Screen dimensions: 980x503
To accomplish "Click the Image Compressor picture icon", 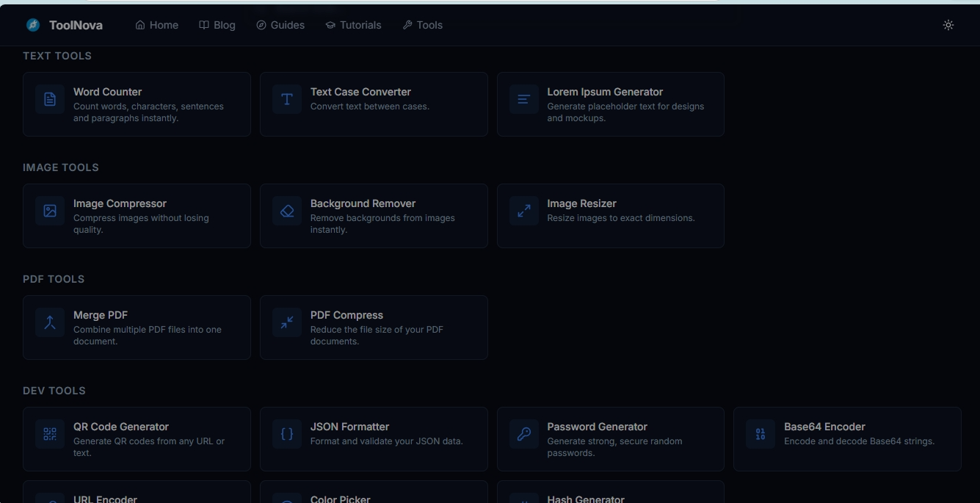I will (x=49, y=211).
